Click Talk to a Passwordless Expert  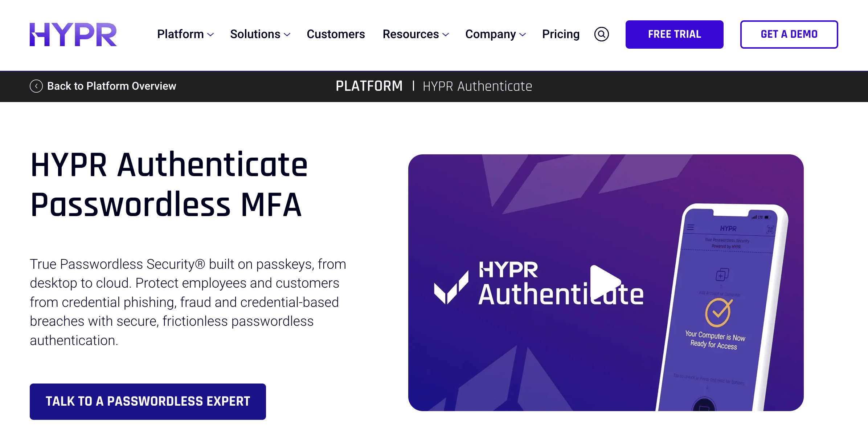pos(147,401)
